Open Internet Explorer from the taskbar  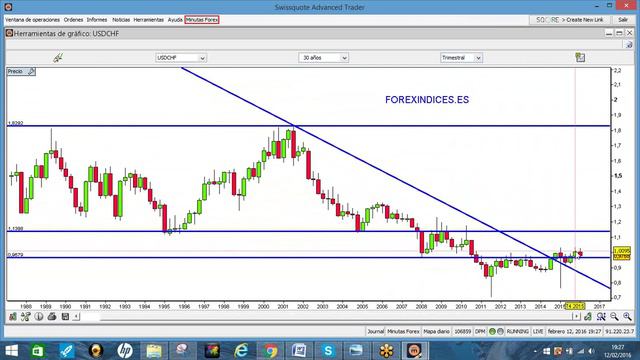click(x=241, y=351)
